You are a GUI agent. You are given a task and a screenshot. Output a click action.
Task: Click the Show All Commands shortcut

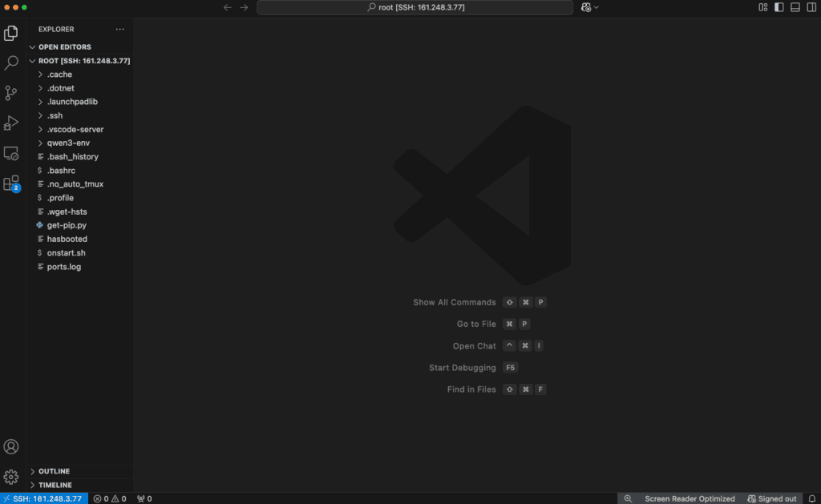(x=479, y=303)
